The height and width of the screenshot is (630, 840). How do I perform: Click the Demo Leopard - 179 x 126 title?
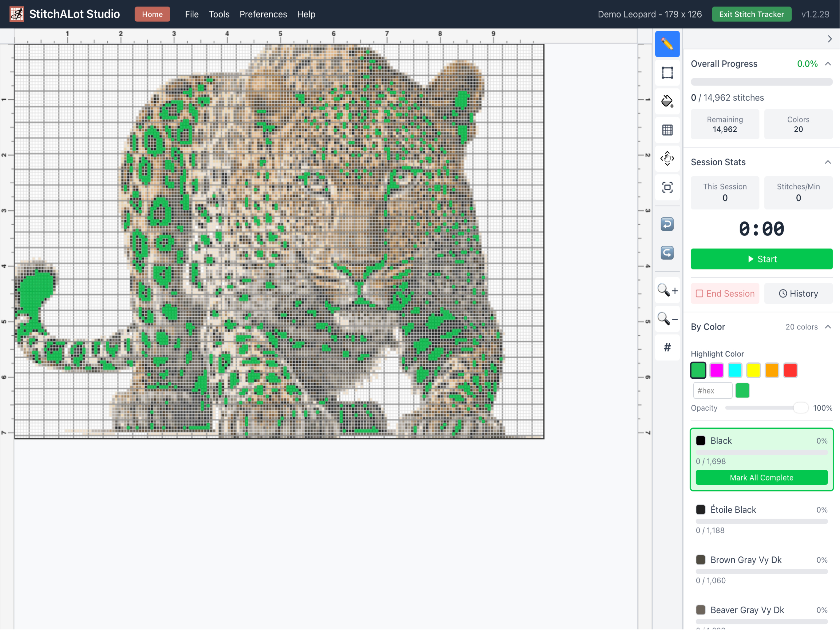pyautogui.click(x=649, y=14)
